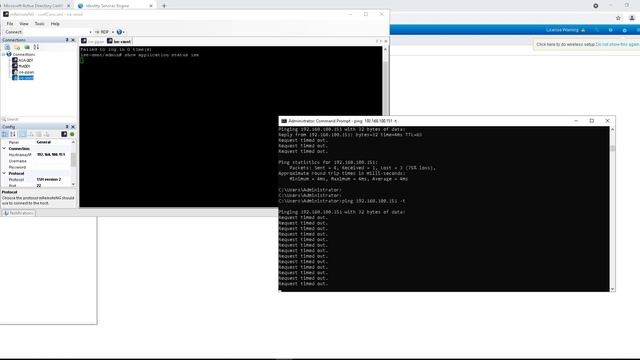Maximize the Command Prompt window

[x=591, y=121]
